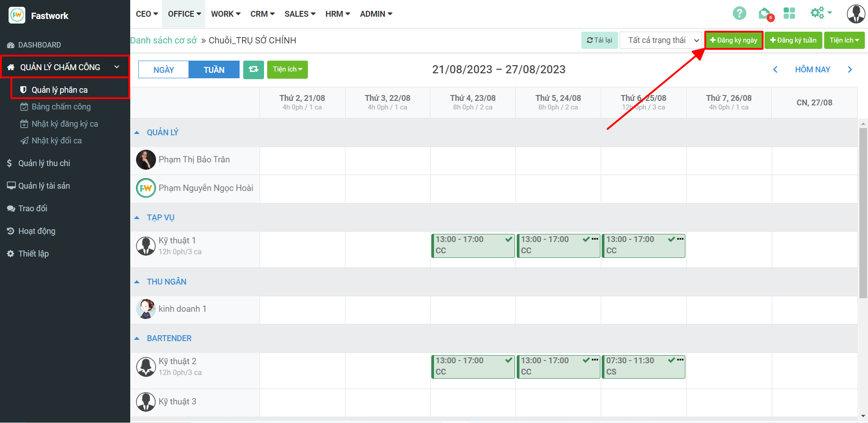The image size is (868, 423).
Task: Open the HRM menu
Action: tap(337, 14)
